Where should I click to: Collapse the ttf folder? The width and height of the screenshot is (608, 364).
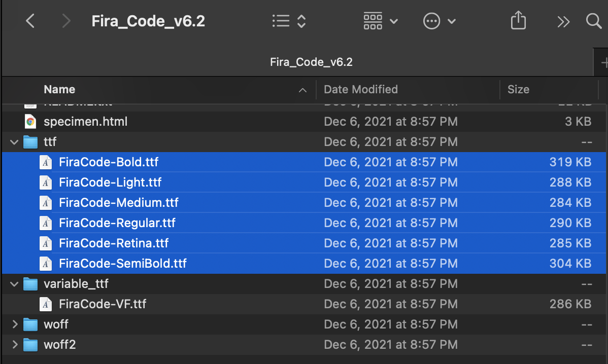point(14,142)
